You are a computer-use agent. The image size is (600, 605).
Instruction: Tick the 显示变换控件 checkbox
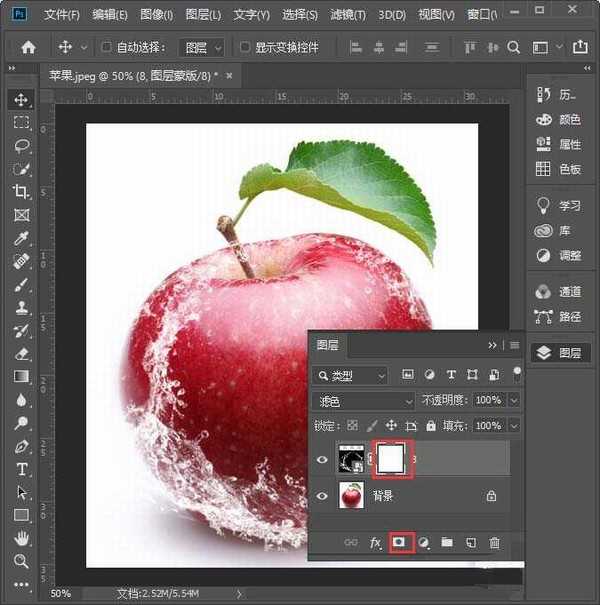coord(245,47)
